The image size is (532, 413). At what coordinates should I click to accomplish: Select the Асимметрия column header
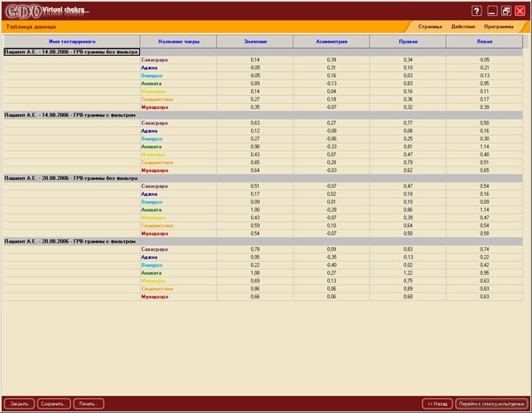click(331, 42)
